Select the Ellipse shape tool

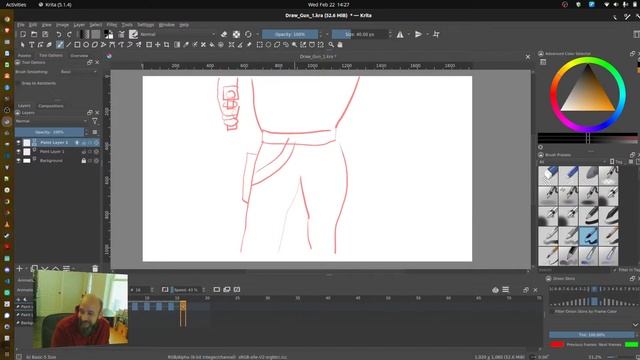(86, 44)
